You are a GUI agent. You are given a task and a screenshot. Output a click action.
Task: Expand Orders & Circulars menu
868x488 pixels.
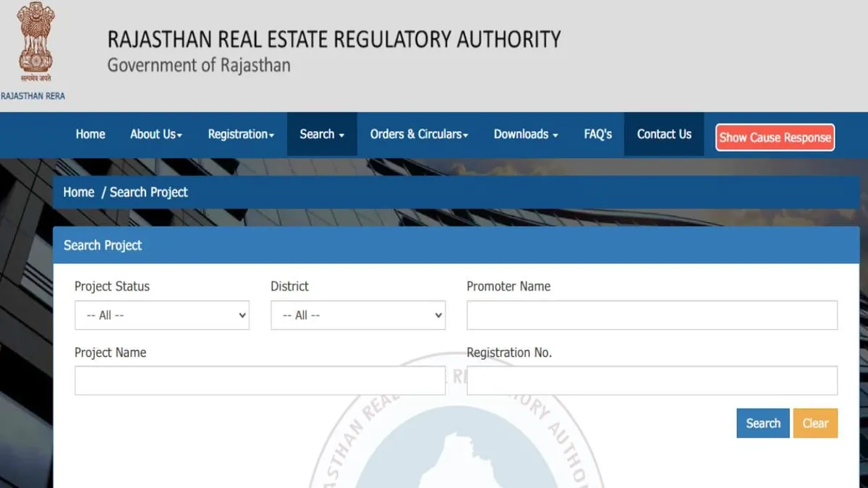pyautogui.click(x=419, y=134)
